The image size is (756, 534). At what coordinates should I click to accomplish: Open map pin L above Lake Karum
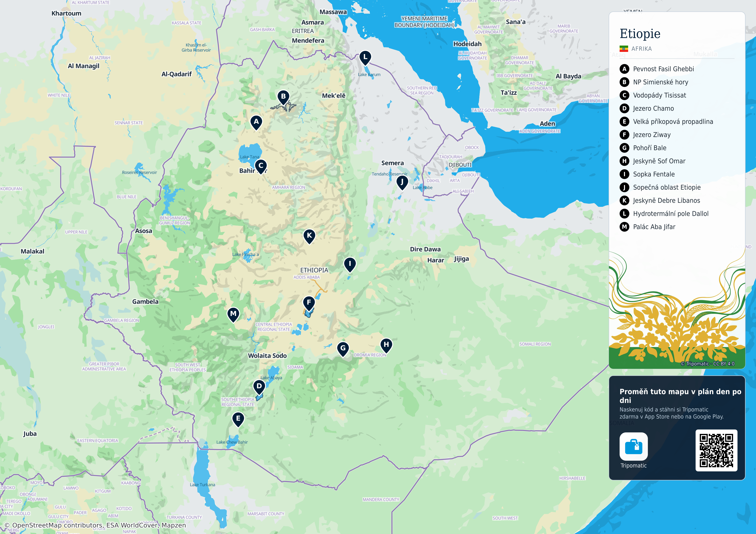pyautogui.click(x=365, y=58)
